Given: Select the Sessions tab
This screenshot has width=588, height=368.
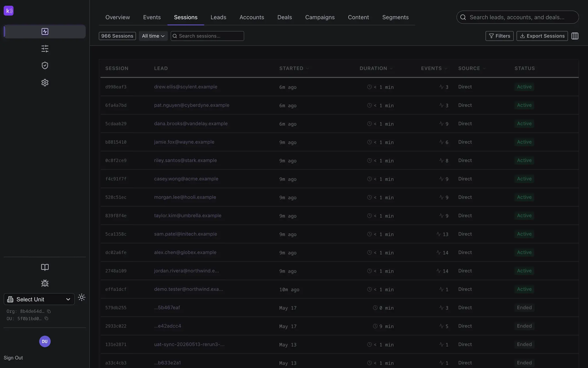Looking at the screenshot, I should [186, 17].
